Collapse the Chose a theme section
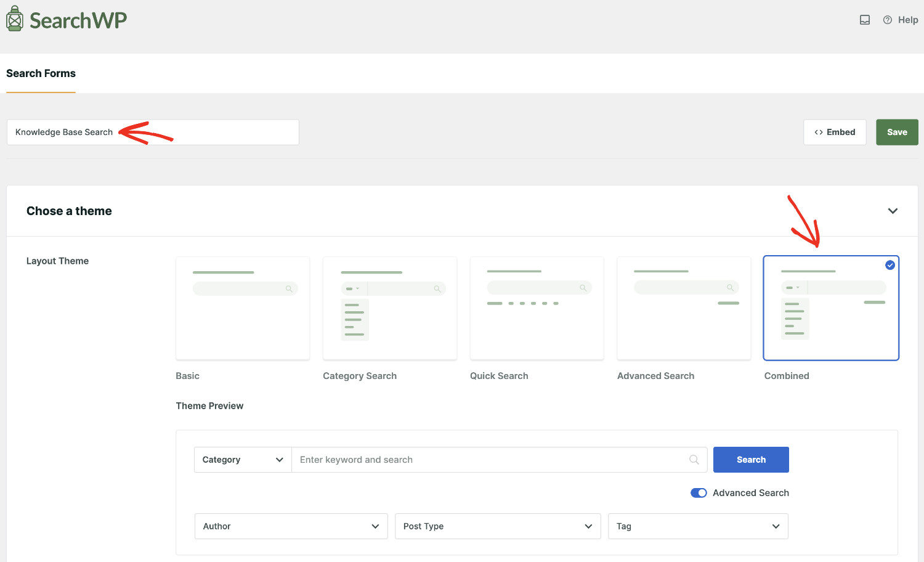Image resolution: width=924 pixels, height=562 pixels. pyautogui.click(x=893, y=211)
